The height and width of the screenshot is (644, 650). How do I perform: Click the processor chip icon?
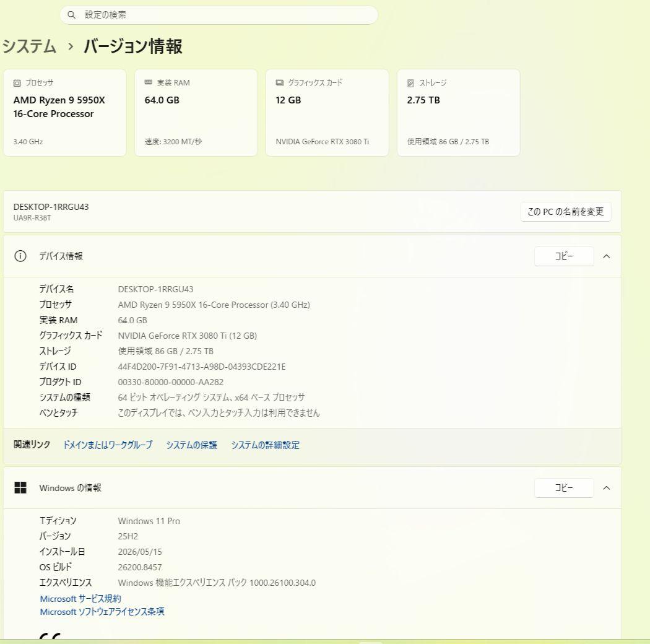tap(17, 83)
